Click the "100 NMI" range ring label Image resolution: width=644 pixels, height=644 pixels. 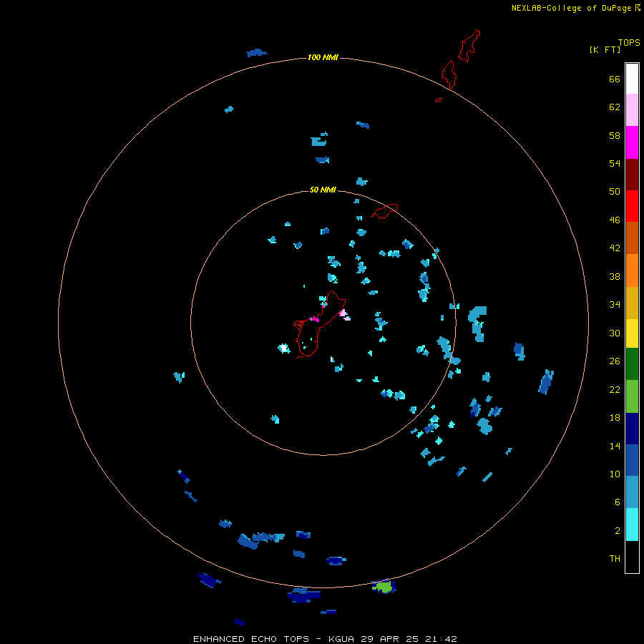[x=323, y=57]
